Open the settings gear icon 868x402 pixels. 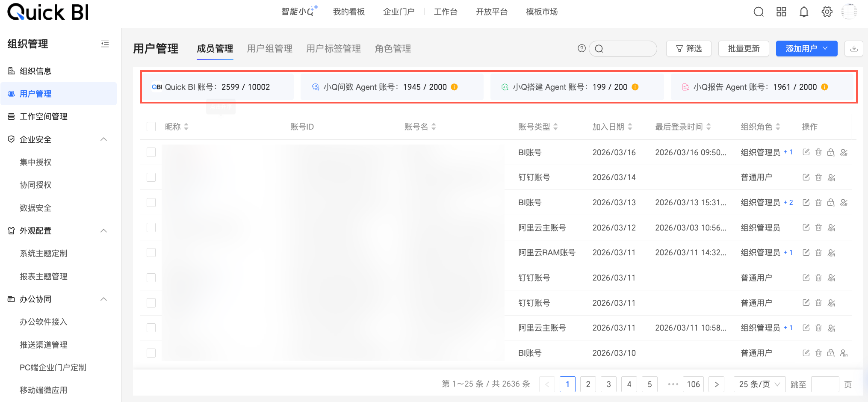click(827, 12)
